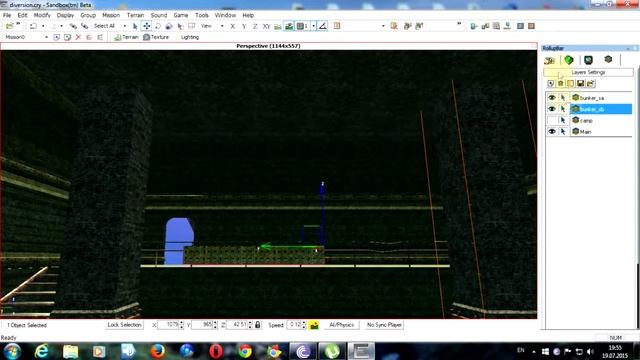Screen dimensions: 640x360
Task: Toggle follow terrain icon
Action: (x=278, y=26)
